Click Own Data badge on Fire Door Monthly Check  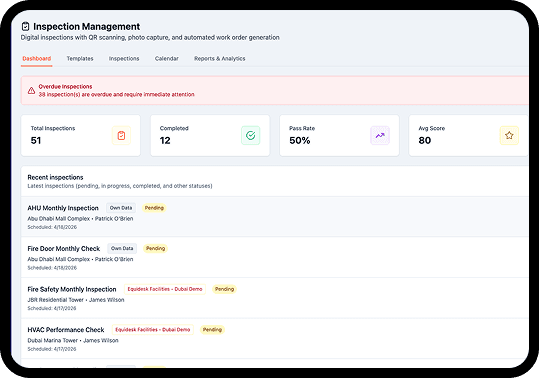click(122, 248)
